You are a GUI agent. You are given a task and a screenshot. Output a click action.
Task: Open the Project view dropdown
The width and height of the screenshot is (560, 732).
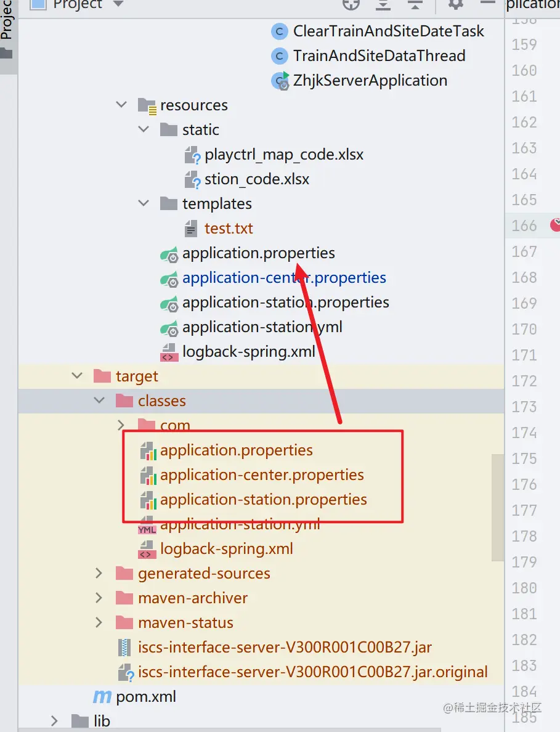(x=118, y=4)
